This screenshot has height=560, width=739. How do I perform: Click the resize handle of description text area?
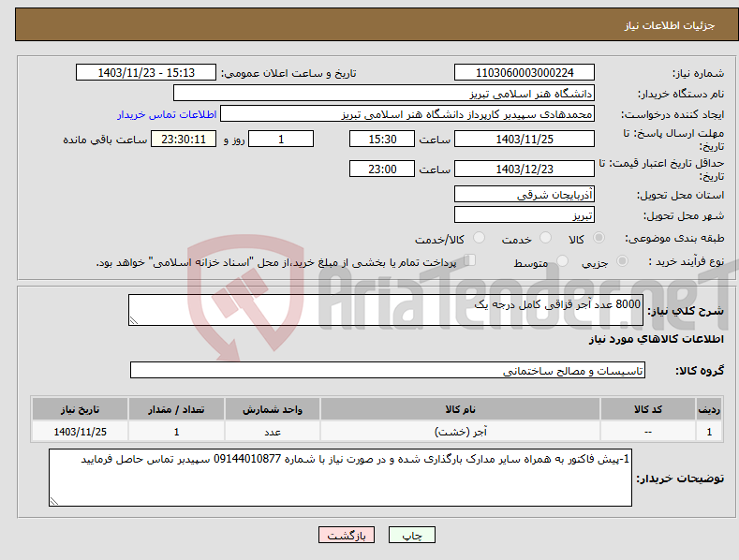(x=134, y=320)
